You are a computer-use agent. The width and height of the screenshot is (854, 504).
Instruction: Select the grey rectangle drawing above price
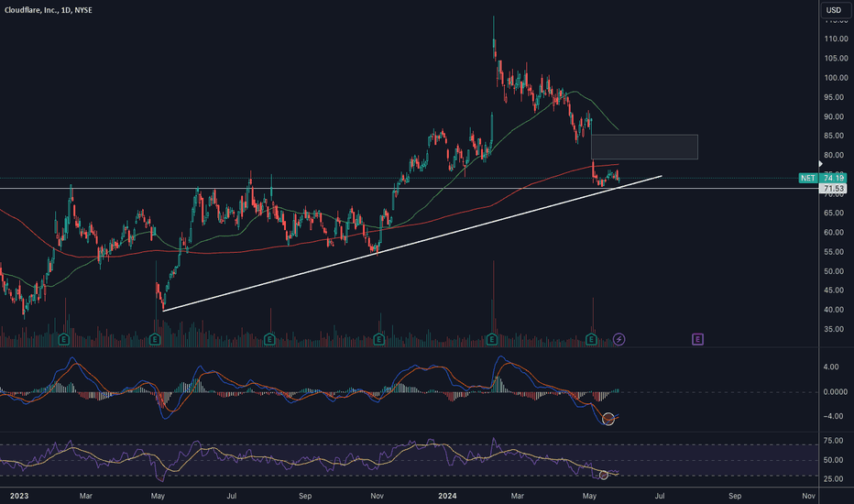[x=644, y=148]
